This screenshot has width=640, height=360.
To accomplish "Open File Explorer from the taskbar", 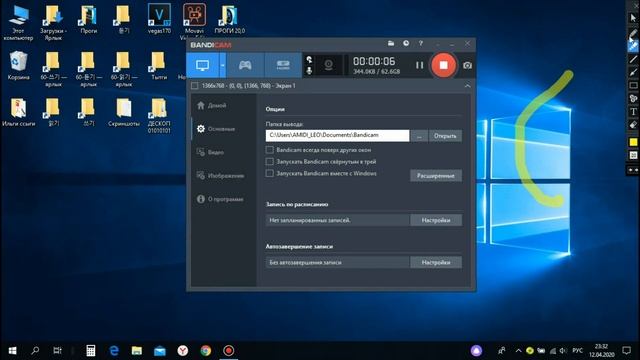I will pos(137,351).
